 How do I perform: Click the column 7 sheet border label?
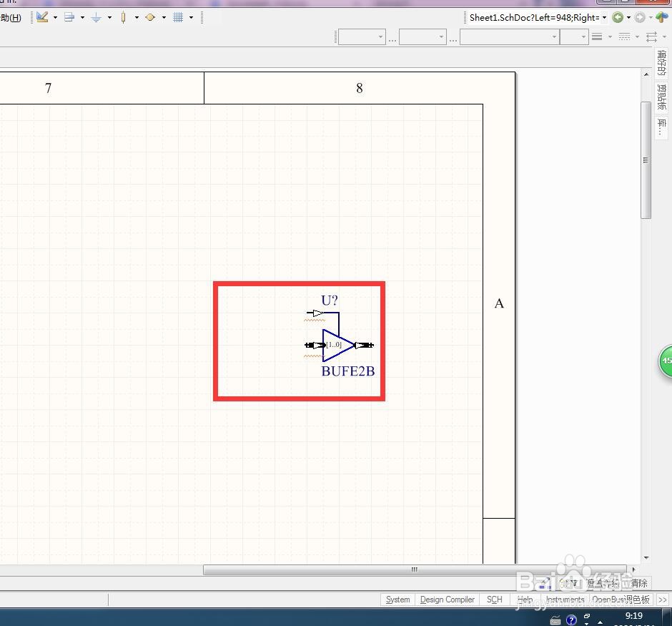click(48, 88)
